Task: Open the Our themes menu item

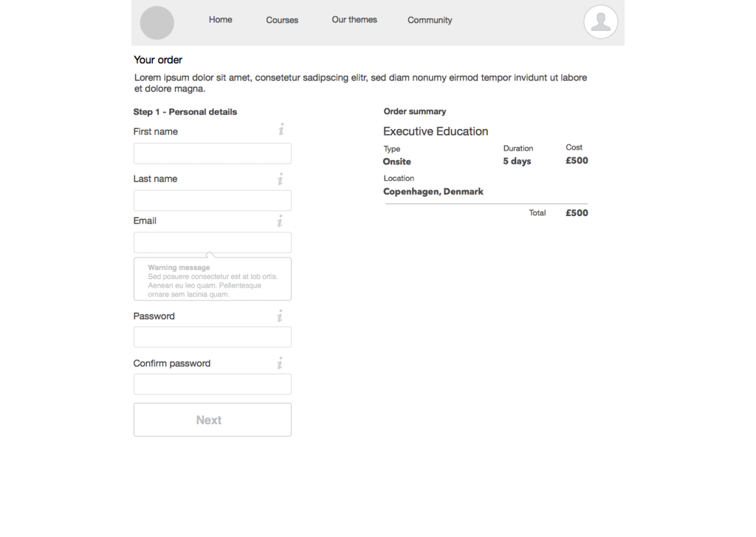Action: (354, 20)
